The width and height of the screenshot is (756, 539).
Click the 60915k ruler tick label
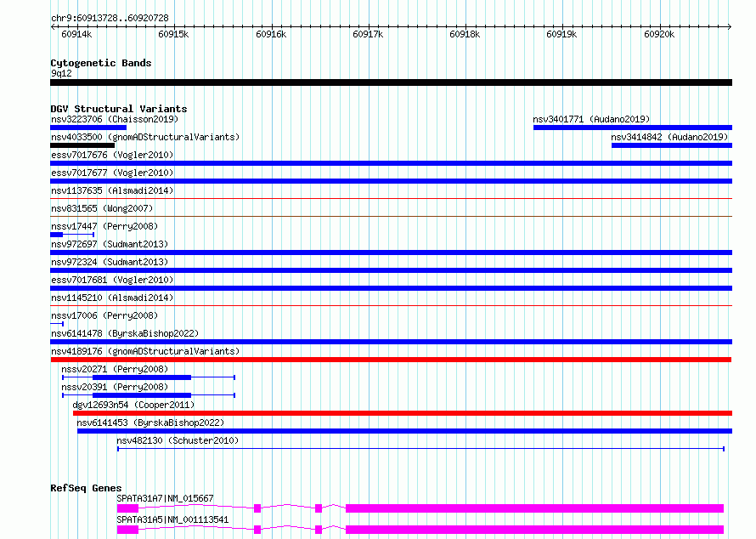coord(173,34)
